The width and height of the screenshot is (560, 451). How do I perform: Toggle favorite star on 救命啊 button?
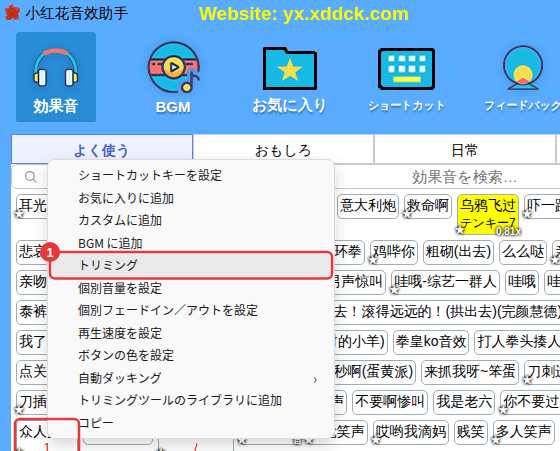point(408,214)
